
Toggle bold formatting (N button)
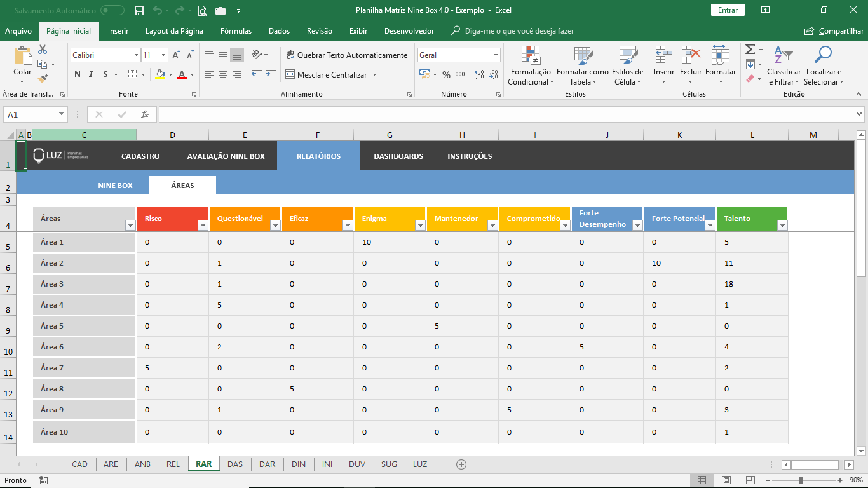pos(78,75)
